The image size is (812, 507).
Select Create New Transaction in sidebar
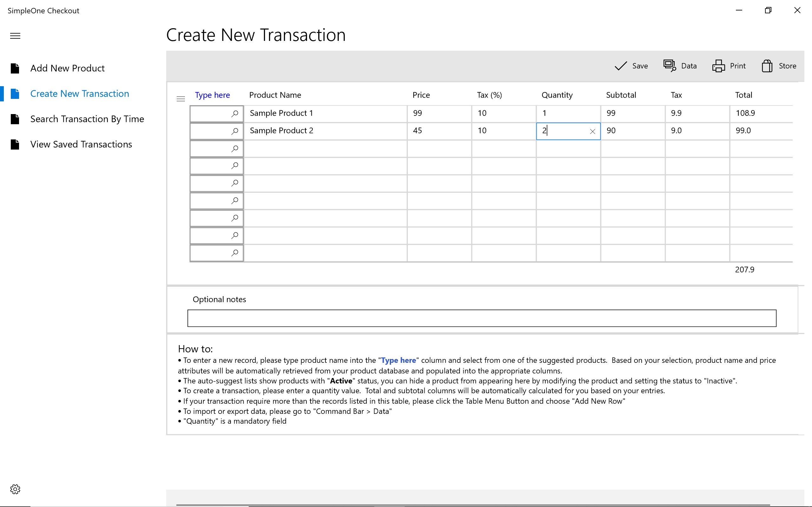point(80,94)
